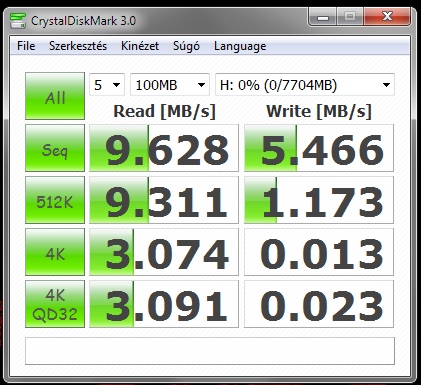421x385 pixels.
Task: Open the drive selection dropdown for H:
Action: tap(305, 85)
